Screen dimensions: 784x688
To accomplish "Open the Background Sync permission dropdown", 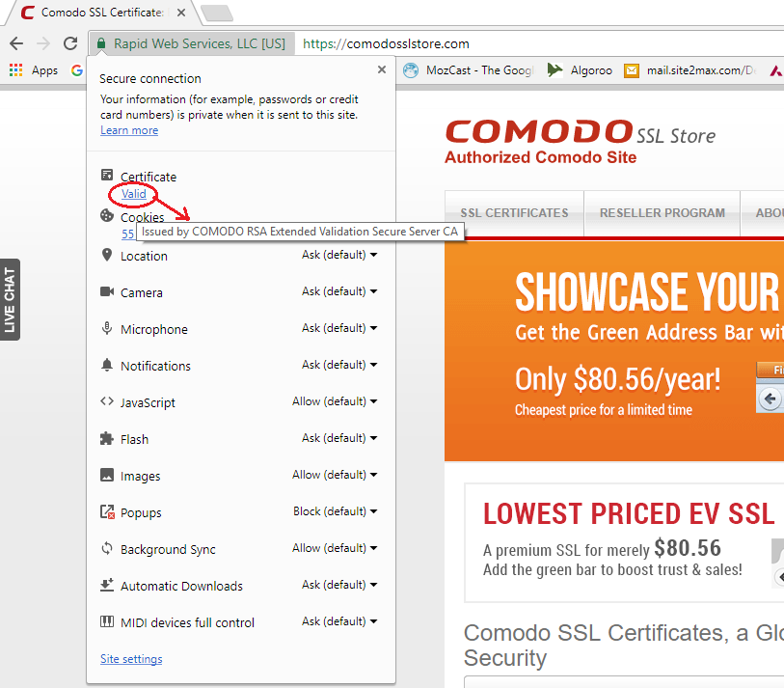I will coord(335,548).
